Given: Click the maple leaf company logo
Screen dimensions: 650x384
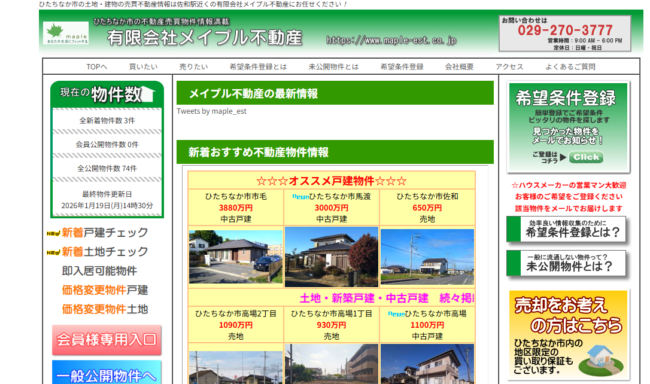Looking at the screenshot, I should [65, 33].
